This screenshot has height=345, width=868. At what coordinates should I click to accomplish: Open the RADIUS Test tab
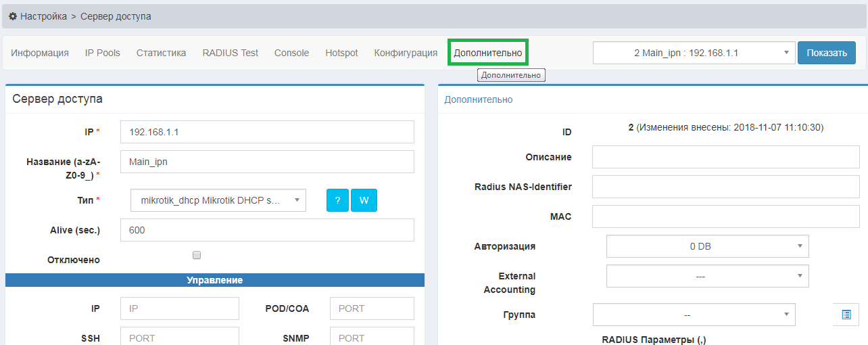click(x=230, y=53)
